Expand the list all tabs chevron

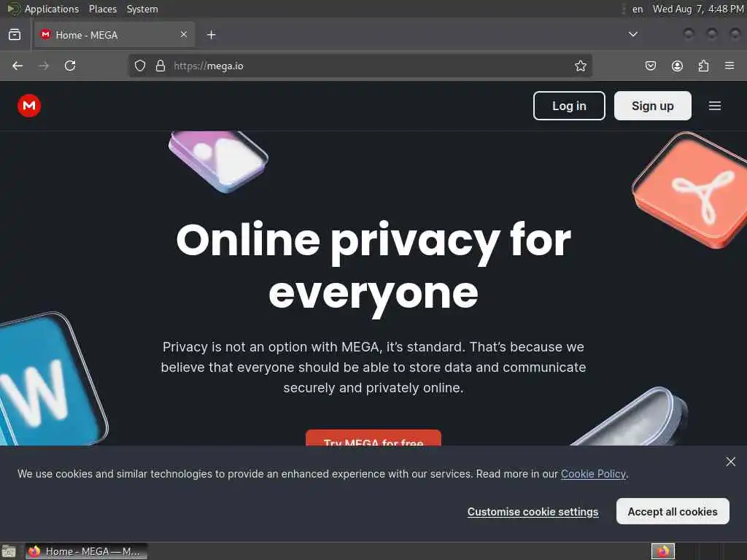coord(633,34)
